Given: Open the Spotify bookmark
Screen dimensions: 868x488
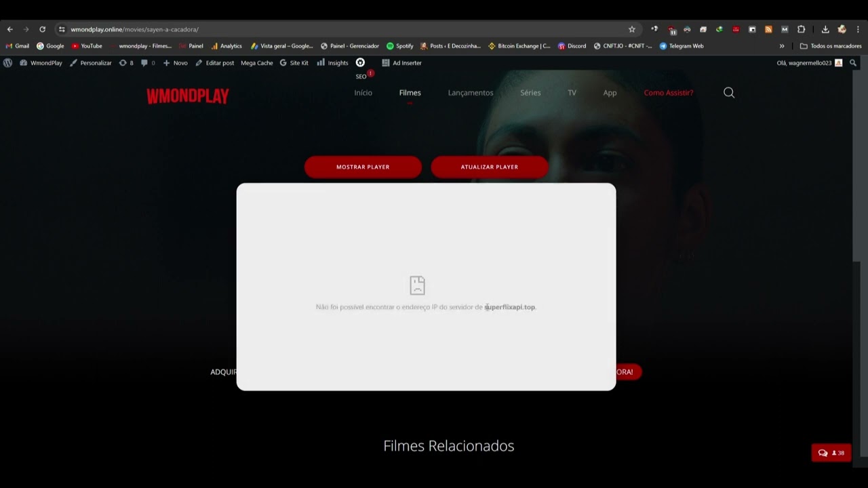Looking at the screenshot, I should coord(400,46).
